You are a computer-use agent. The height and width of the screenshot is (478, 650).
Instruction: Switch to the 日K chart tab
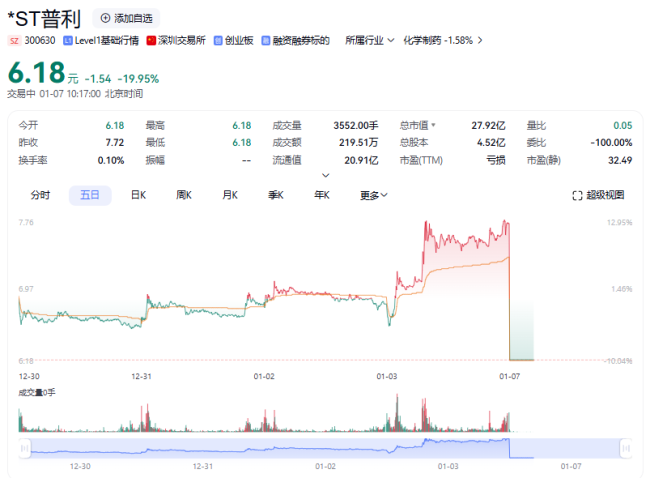click(138, 195)
